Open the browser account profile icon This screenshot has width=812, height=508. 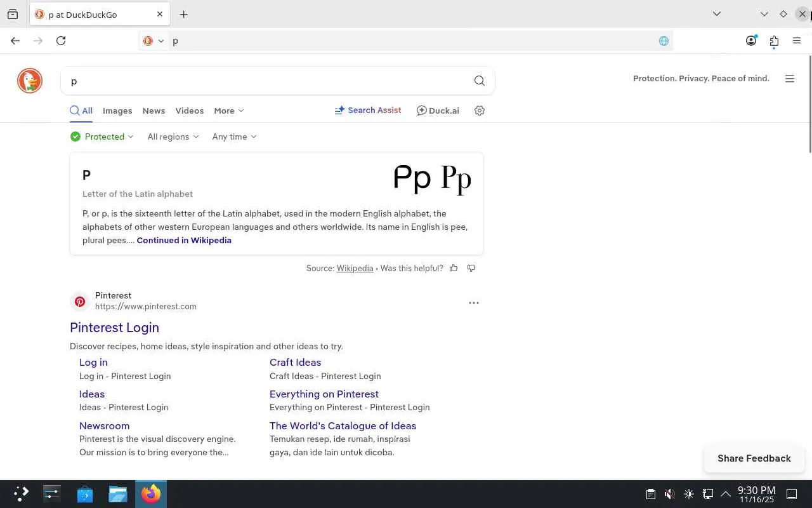(x=751, y=41)
